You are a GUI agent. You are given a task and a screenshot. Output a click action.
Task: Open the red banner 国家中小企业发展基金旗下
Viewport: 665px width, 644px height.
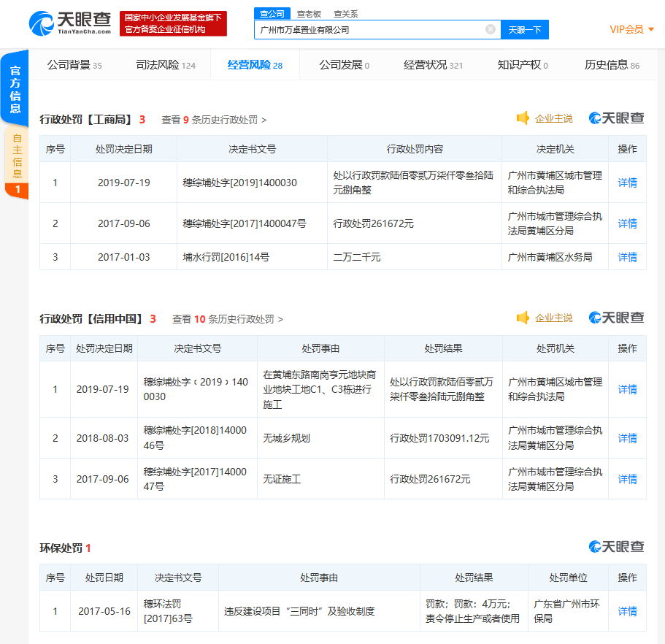pyautogui.click(x=173, y=23)
